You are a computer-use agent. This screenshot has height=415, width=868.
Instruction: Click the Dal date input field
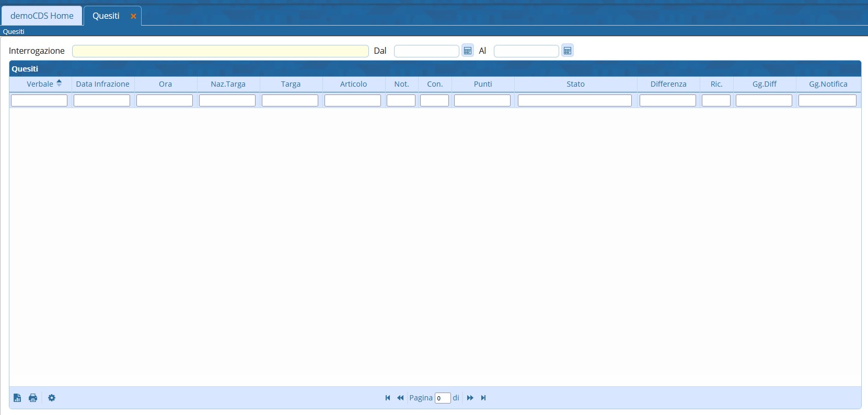coord(426,51)
